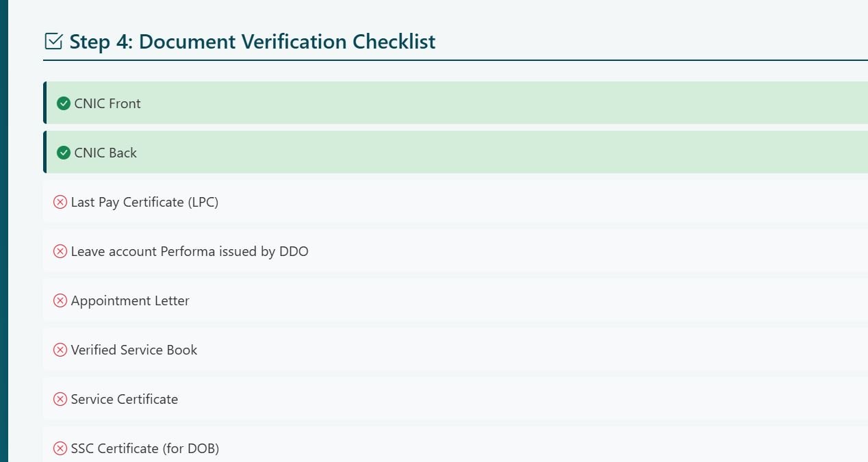The width and height of the screenshot is (868, 462).
Task: Click red cross icon for Verified Service Book
Action: click(60, 350)
